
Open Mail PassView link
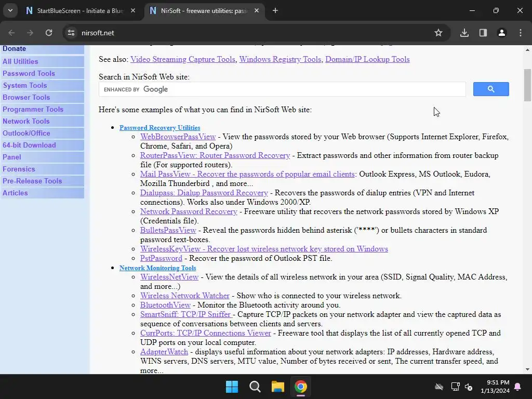(248, 174)
